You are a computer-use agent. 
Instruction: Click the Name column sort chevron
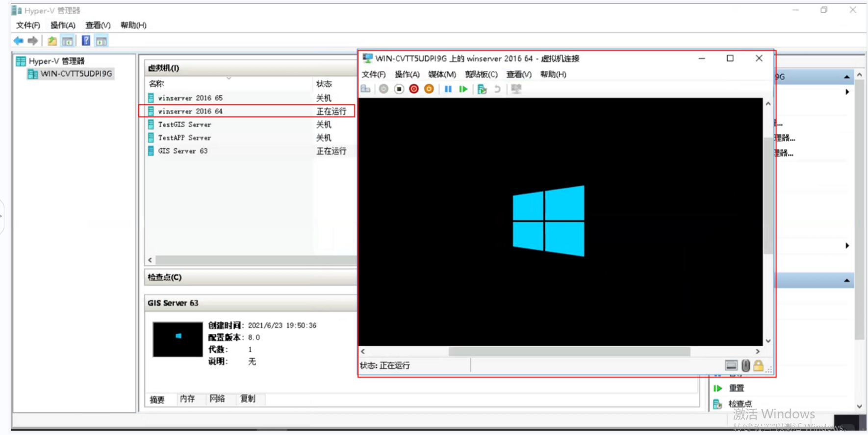pos(229,78)
